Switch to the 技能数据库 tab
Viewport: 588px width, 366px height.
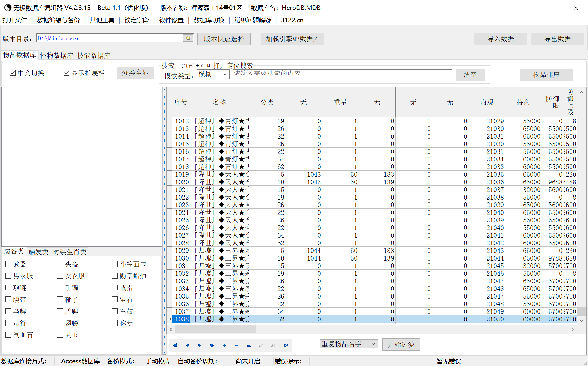94,55
